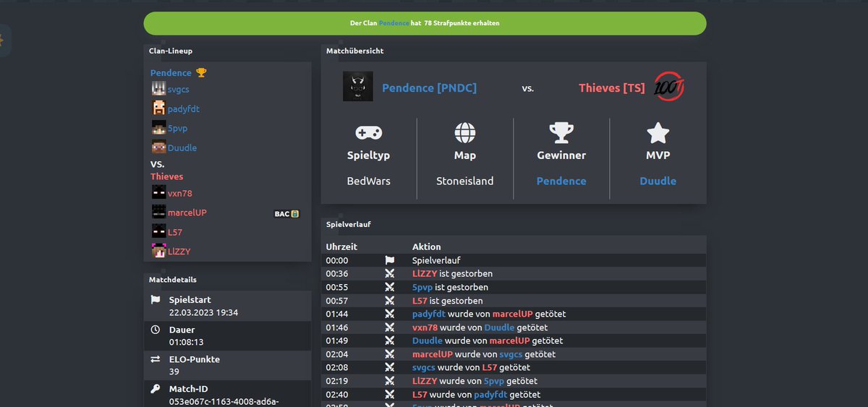Click the Duudle player head avatar
Screen dimensions: 868x407
tap(158, 147)
